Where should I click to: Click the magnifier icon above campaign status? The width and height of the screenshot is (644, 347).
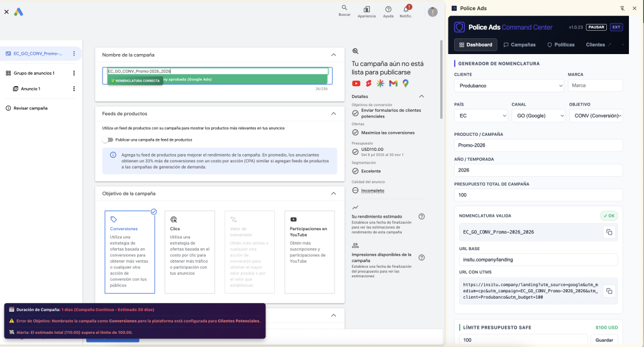[x=355, y=52]
